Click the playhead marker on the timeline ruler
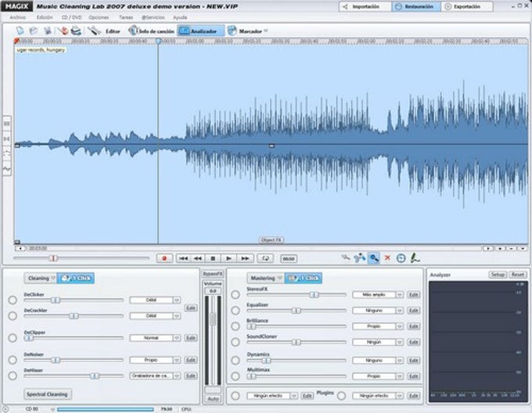532x413 pixels. [158, 41]
